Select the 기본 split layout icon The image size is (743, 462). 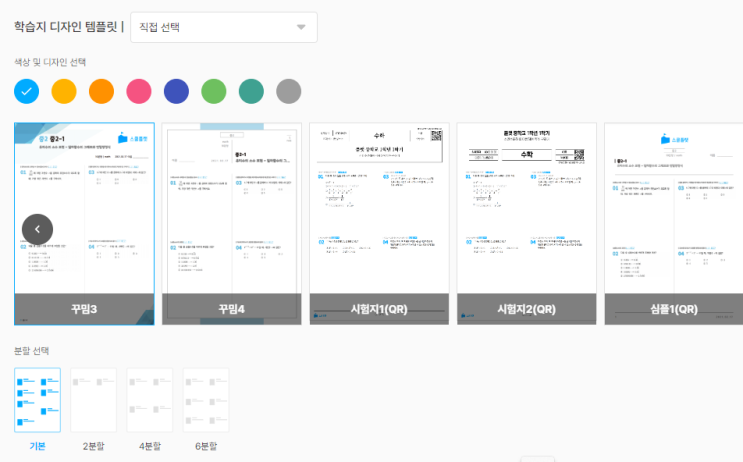click(37, 400)
